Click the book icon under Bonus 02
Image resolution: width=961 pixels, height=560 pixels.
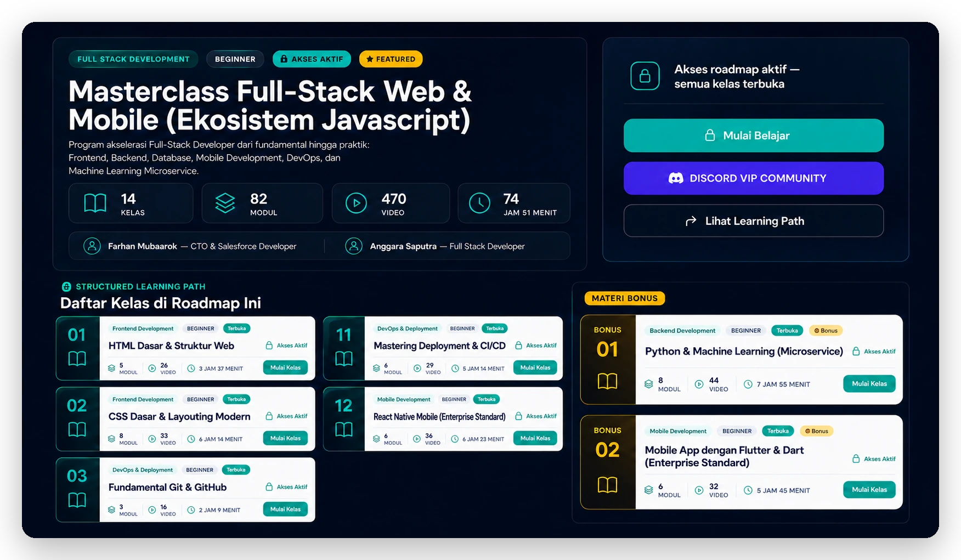pos(607,485)
